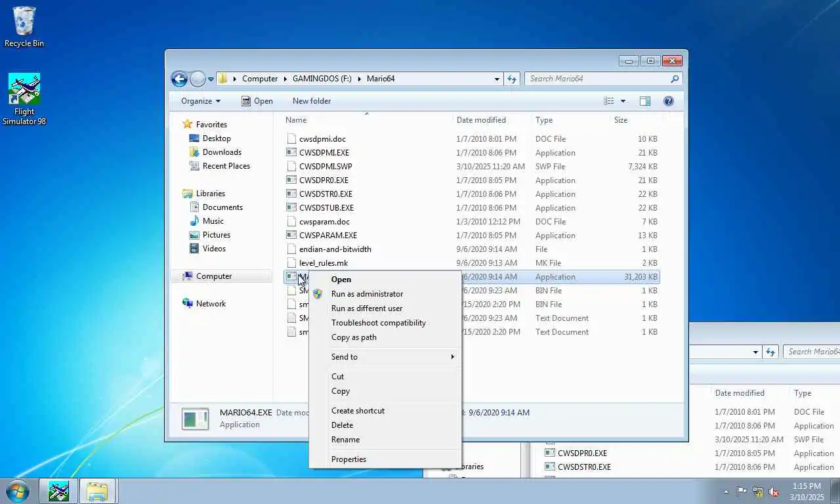Click the search magnifier icon
The image size is (840, 504).
click(675, 79)
